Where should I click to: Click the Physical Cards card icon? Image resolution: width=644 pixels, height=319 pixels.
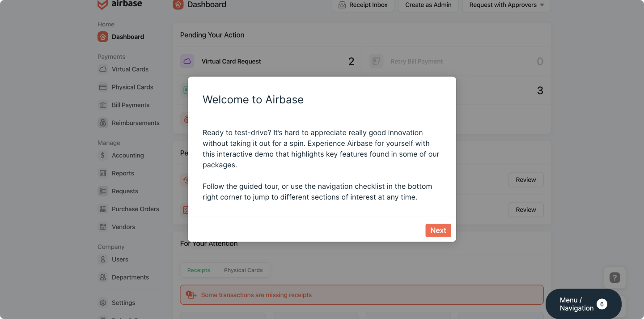[x=103, y=87]
